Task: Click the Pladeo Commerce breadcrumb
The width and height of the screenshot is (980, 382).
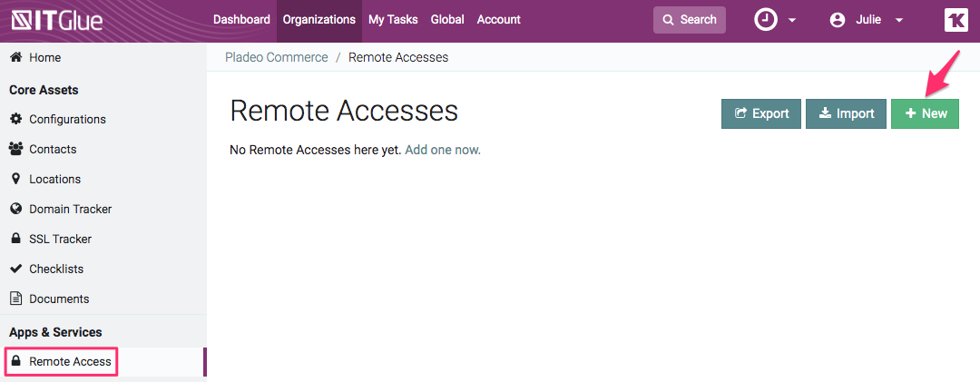Action: (276, 57)
